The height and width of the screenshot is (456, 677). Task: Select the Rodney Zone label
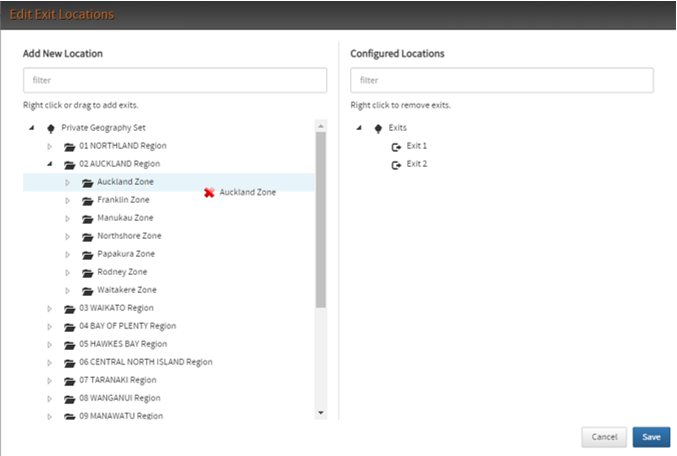[x=122, y=272]
